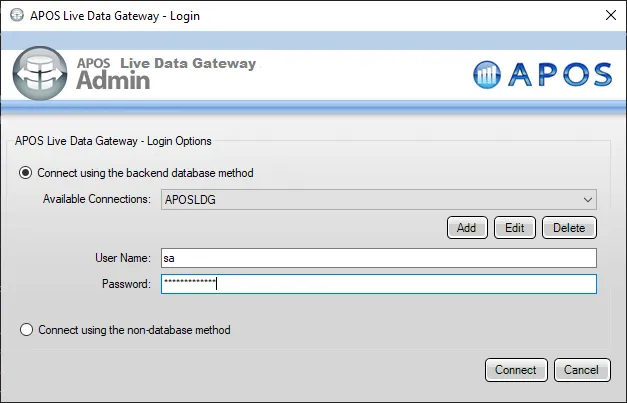This screenshot has height=403, width=627.
Task: Cancel the login dialog
Action: pos(581,369)
